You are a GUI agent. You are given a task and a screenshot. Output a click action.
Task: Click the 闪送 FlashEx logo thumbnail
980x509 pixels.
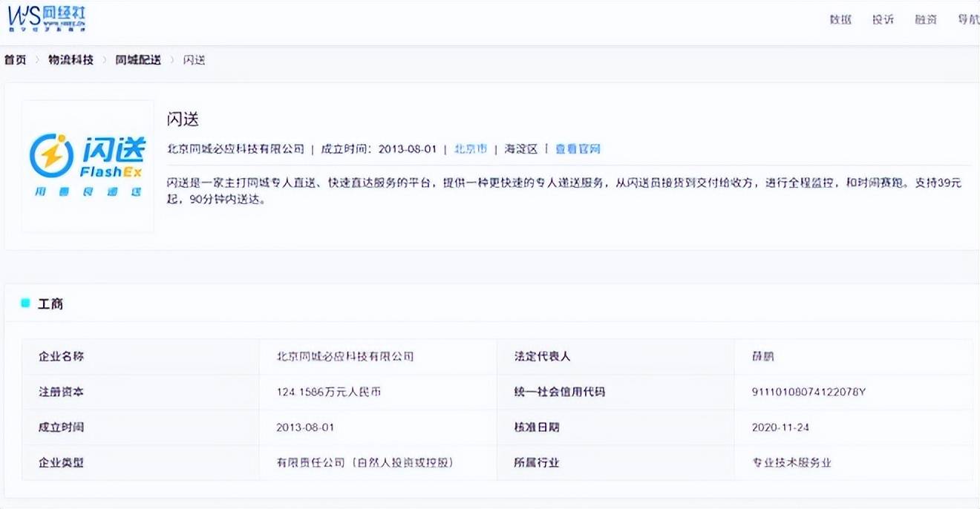coord(88,166)
